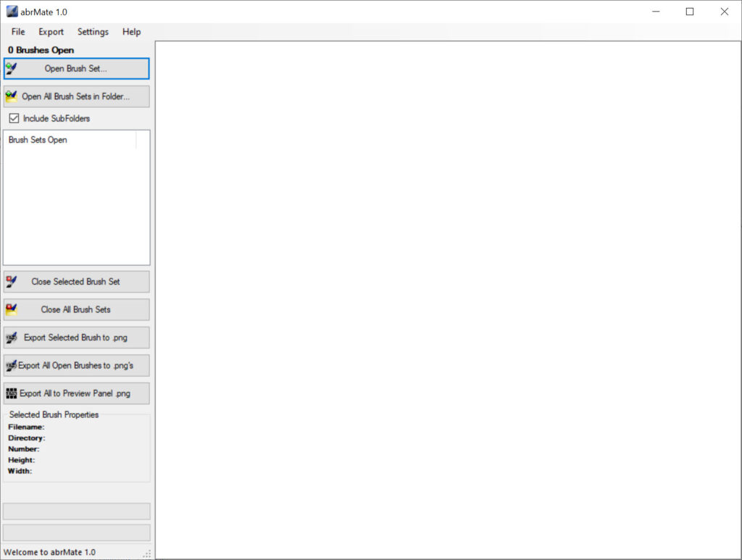Screen dimensions: 742x560
Task: Click the Open Brush Set... button label
Action: [75, 69]
